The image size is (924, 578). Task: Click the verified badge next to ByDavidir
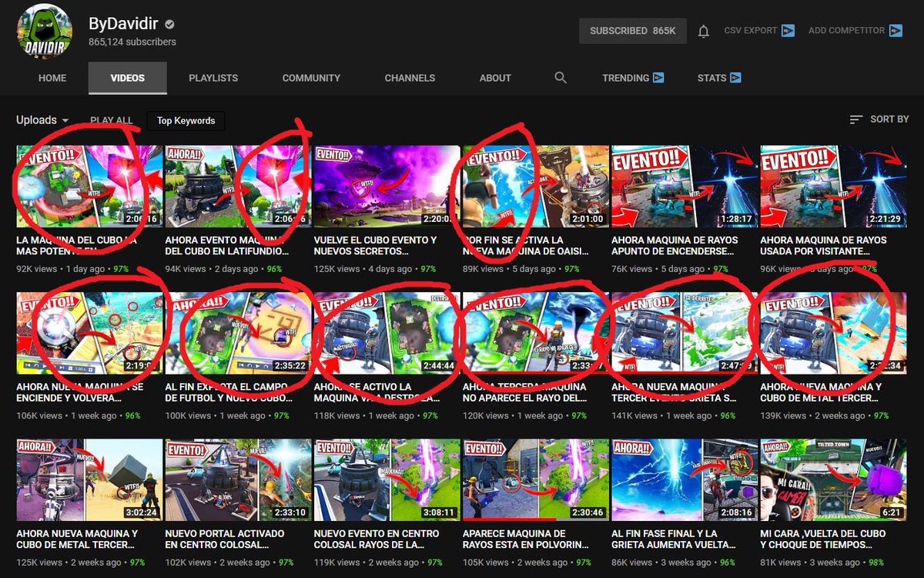[169, 24]
